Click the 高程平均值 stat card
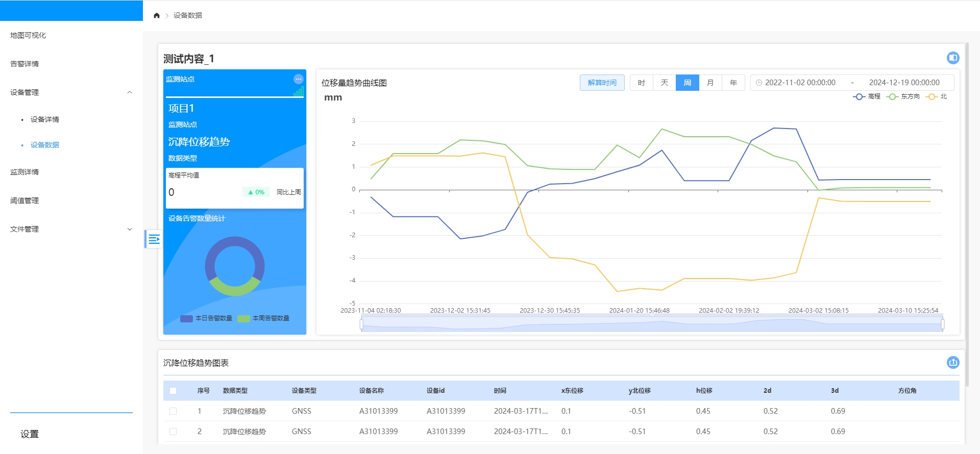The height and width of the screenshot is (454, 980). 235,188
